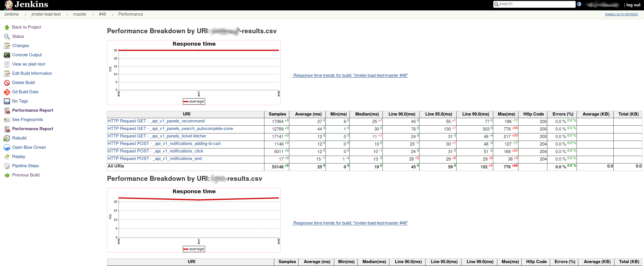Click the Pipeline Steps gear icon
Viewport: 644px width, 266px height.
(x=7, y=166)
